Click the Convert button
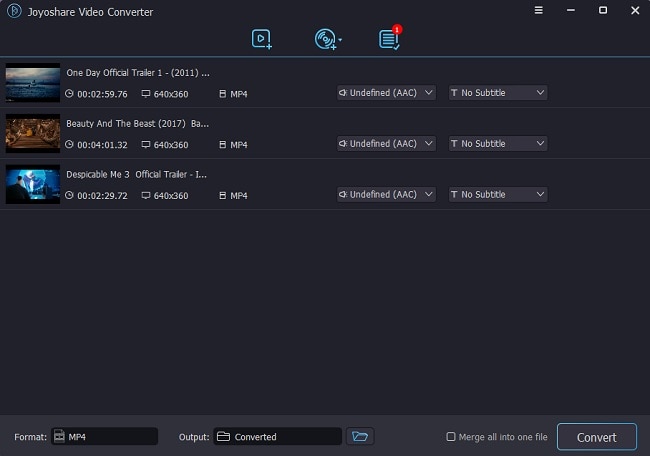This screenshot has height=456, width=650. [x=597, y=437]
